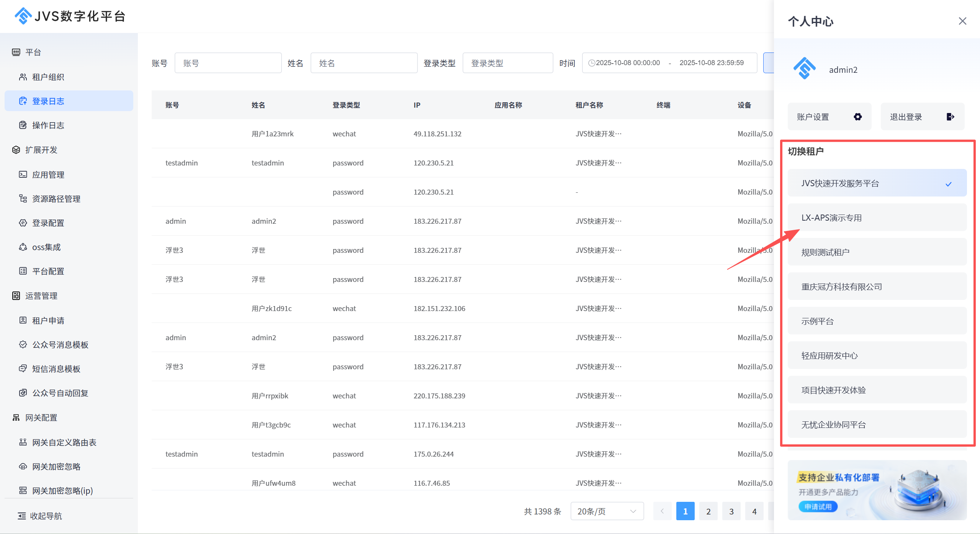Click the JVS platform logo icon

(x=23, y=16)
